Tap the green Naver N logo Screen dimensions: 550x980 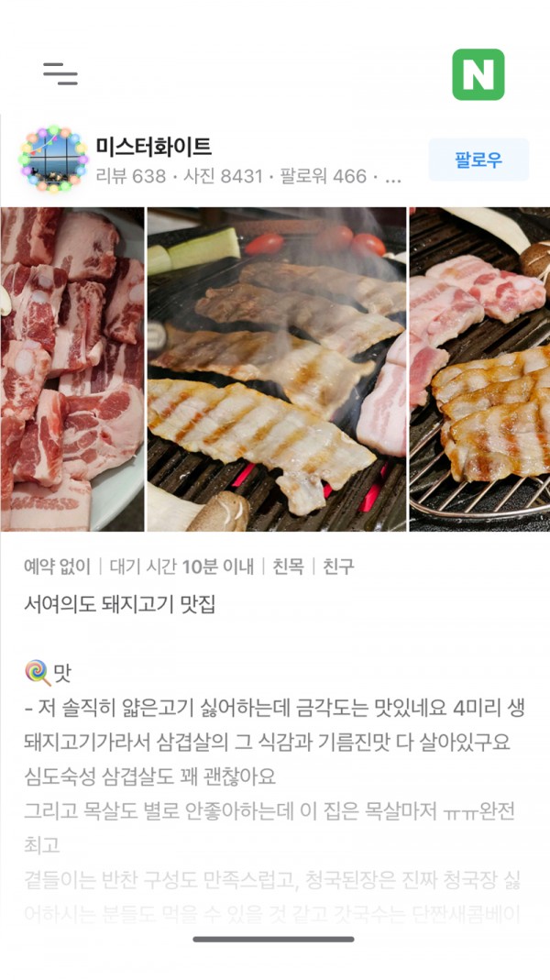click(478, 74)
